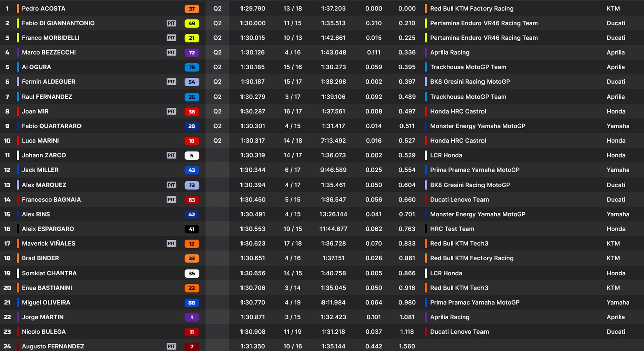
Task: Click gap to first 0.980 in Oliveira's row
Action: point(407,303)
